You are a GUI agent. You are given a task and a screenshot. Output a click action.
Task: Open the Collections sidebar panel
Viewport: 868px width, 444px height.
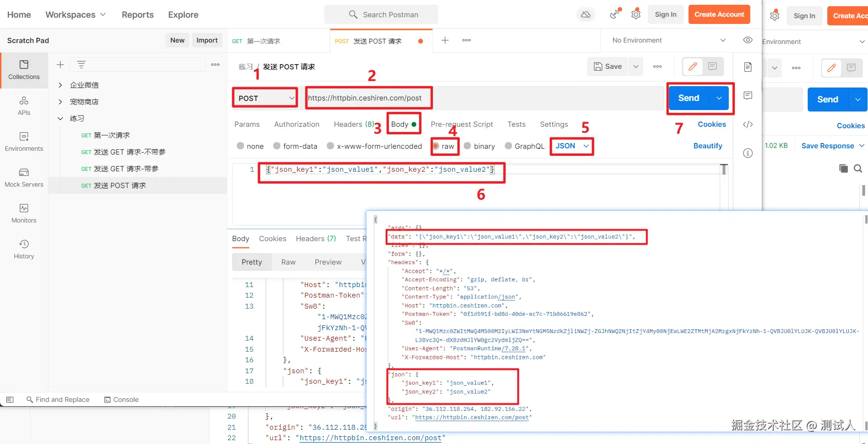click(24, 70)
